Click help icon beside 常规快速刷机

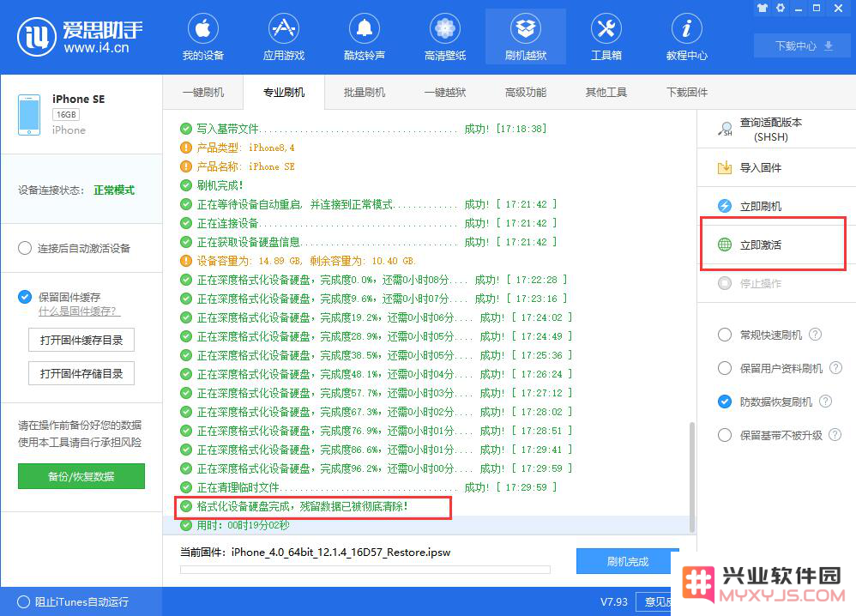tap(815, 335)
